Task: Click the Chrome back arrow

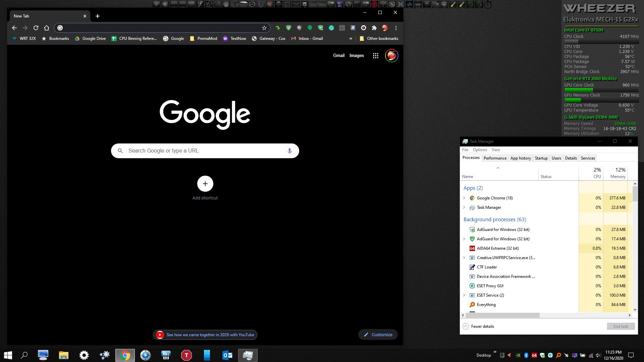Action: 14,28
